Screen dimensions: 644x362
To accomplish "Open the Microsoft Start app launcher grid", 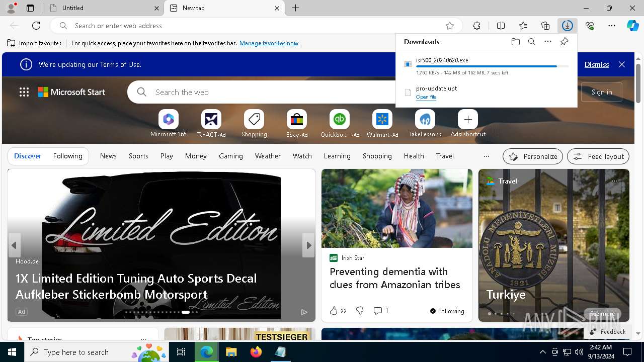I will coord(24,92).
